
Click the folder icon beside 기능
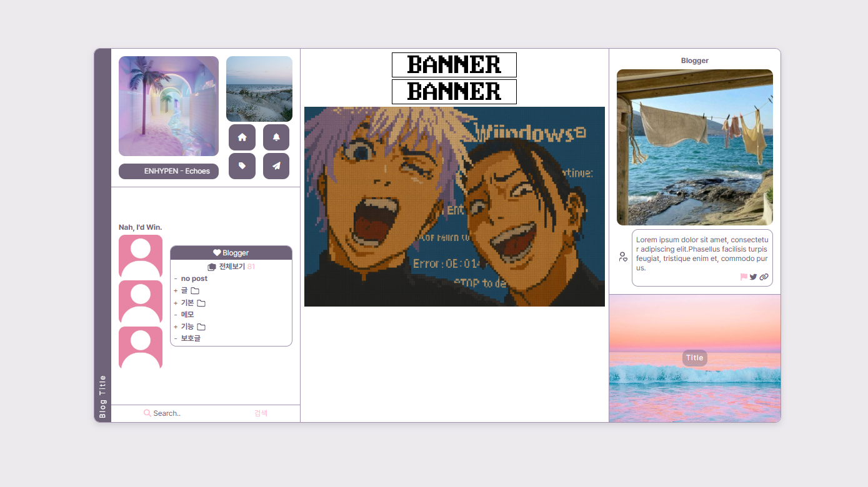coord(201,327)
